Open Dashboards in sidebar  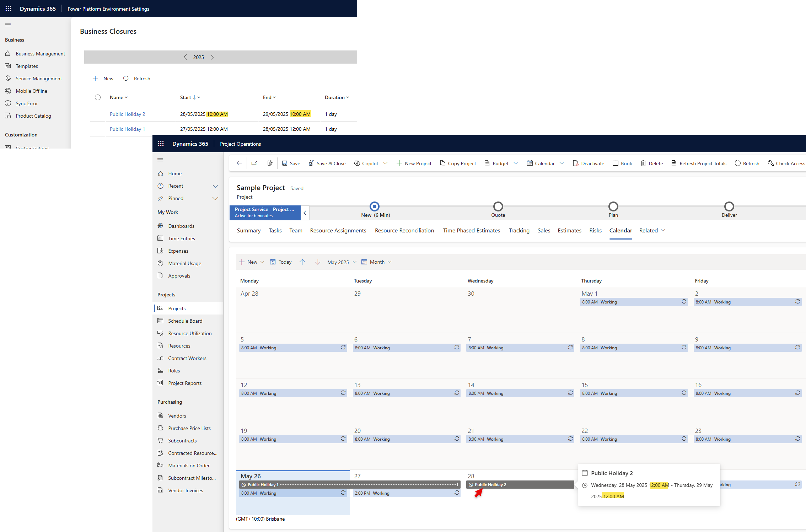pos(181,226)
